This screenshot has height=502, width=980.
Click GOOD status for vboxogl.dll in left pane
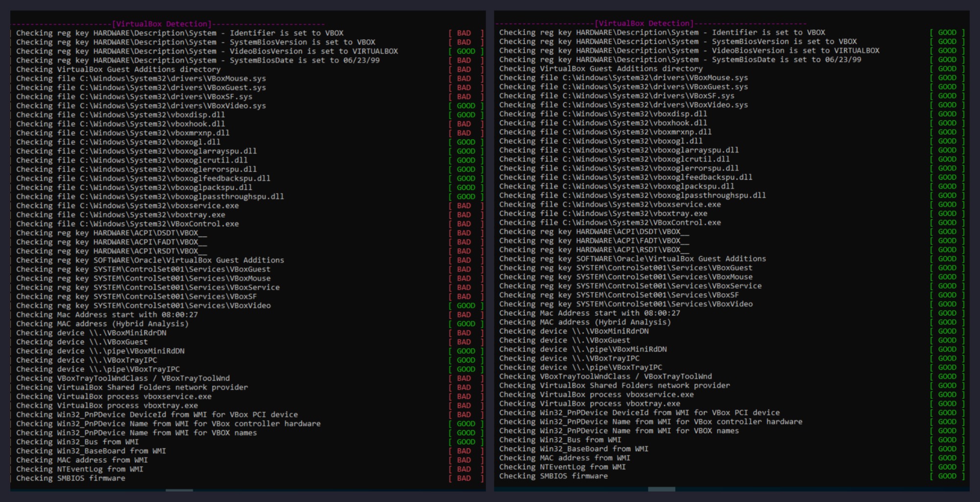coord(466,142)
